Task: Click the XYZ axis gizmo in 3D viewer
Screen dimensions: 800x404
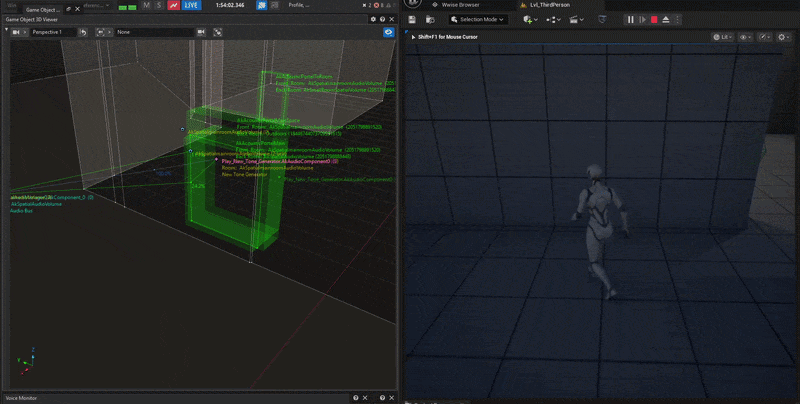Action: (27, 361)
